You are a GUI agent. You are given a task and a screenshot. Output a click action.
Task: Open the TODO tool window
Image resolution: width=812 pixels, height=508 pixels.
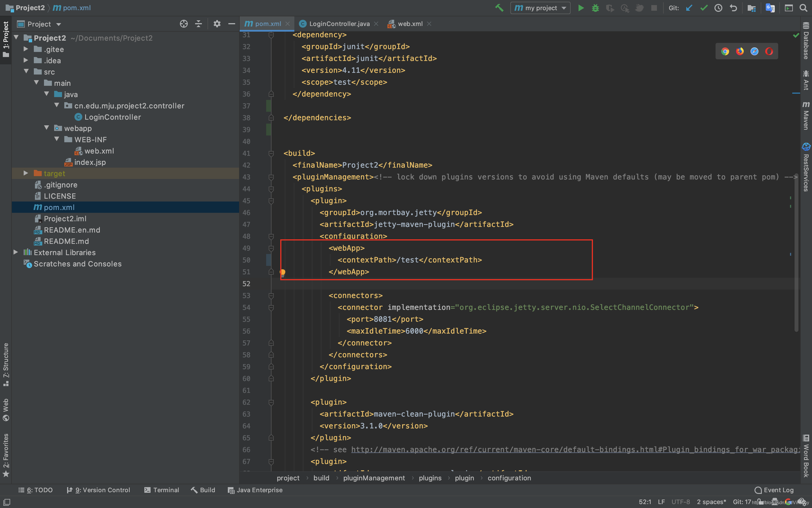(36, 490)
